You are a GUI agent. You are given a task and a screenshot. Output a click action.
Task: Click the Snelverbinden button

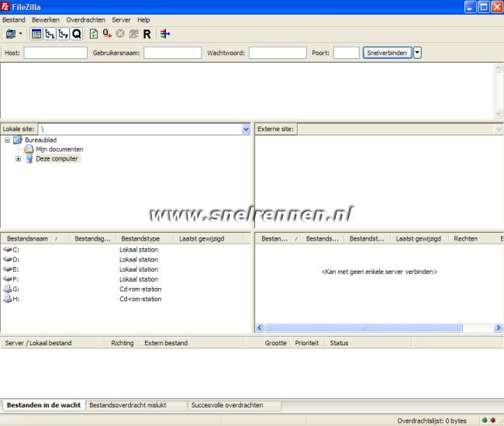(387, 53)
